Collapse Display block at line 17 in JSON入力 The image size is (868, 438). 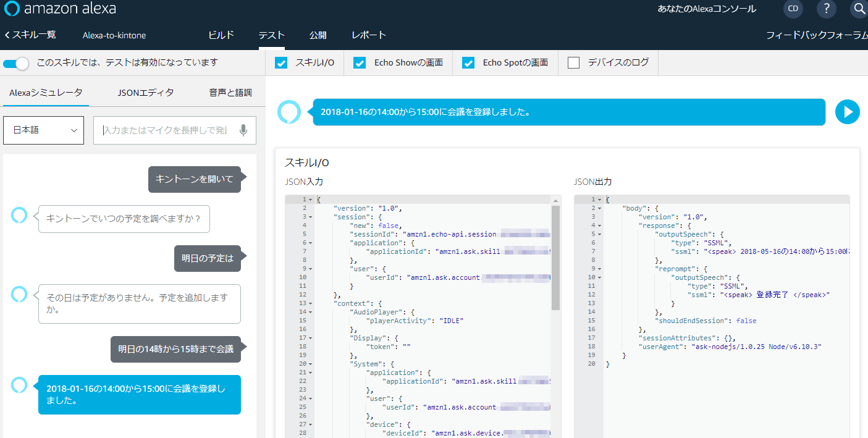[311, 338]
